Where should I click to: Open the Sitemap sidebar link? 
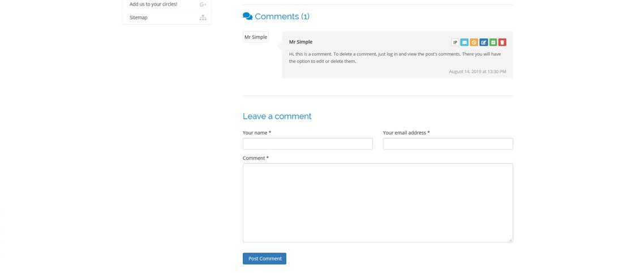(x=139, y=18)
